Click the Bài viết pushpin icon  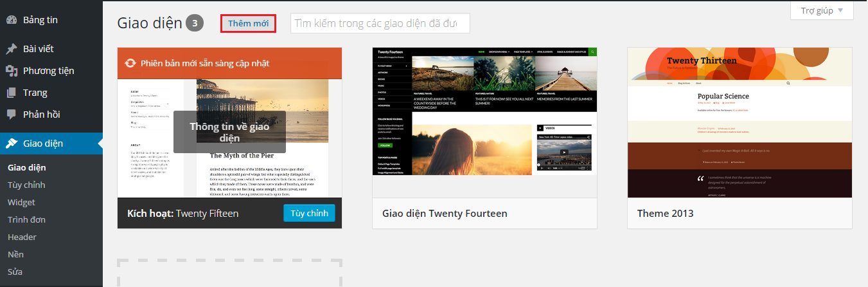12,49
